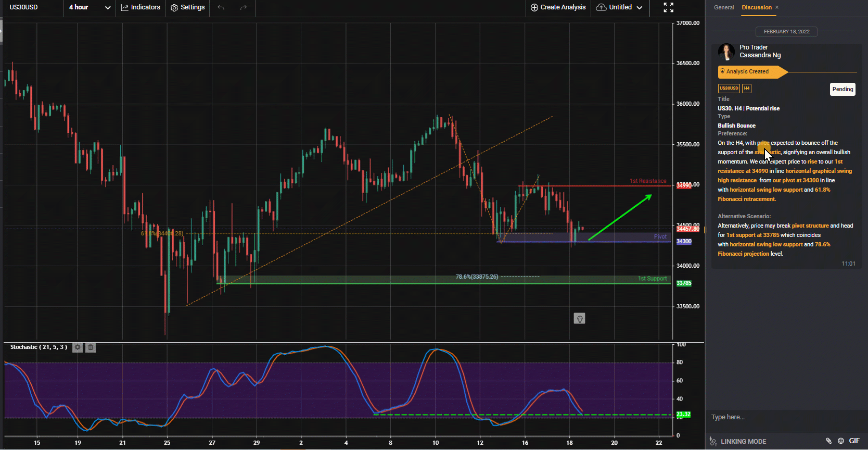Click the Stochastic (21, 5, 3) label
The image size is (868, 450).
[x=39, y=347]
